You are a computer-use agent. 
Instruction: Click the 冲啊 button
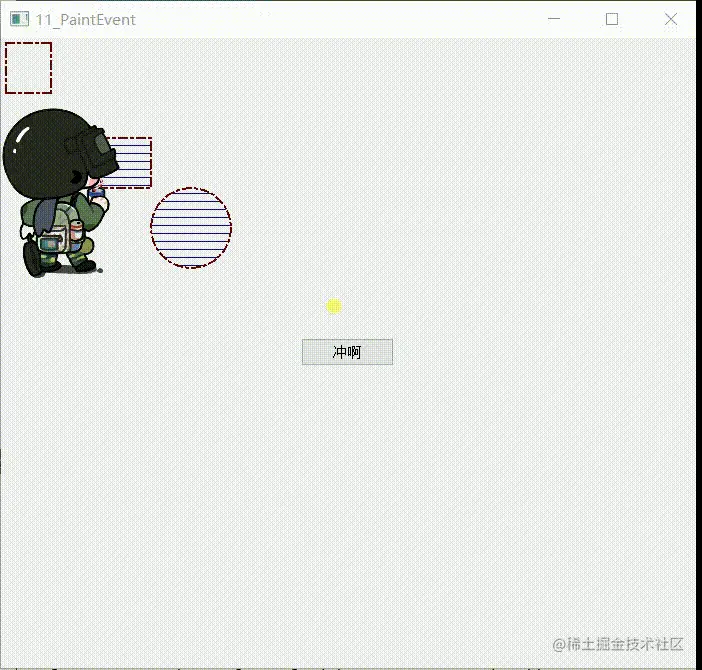(x=347, y=352)
